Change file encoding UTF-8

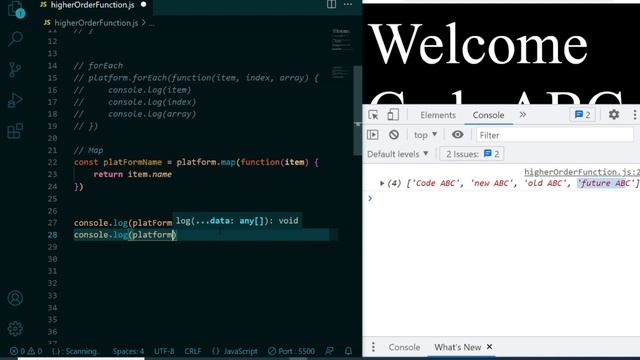click(164, 351)
